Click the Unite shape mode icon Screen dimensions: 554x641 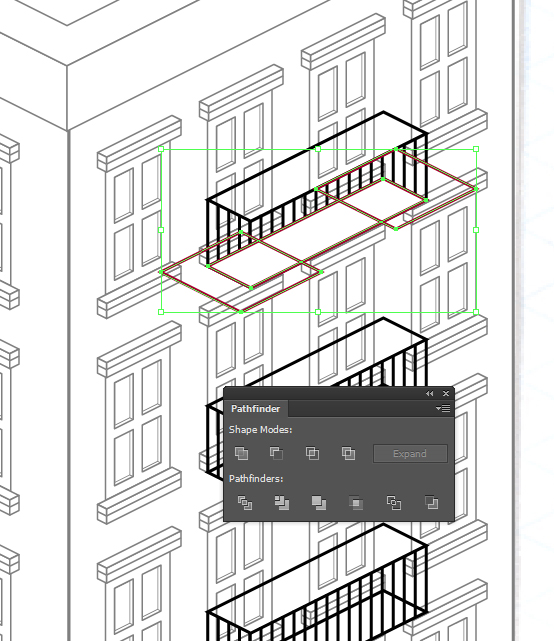tap(241, 453)
